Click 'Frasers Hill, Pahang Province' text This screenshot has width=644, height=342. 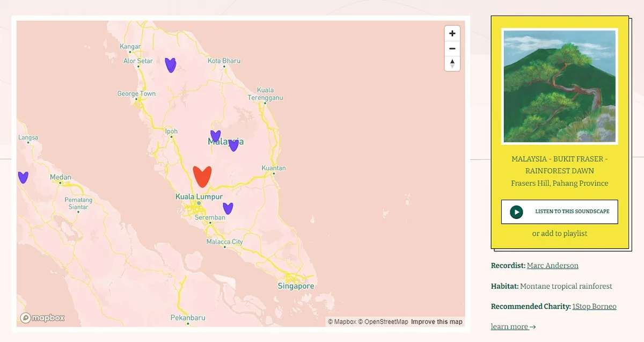click(560, 183)
